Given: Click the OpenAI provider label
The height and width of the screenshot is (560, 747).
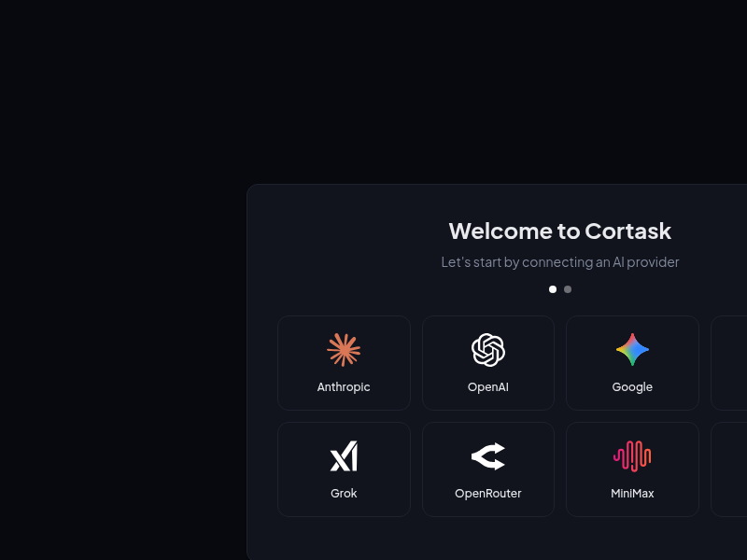Looking at the screenshot, I should coord(487,387).
